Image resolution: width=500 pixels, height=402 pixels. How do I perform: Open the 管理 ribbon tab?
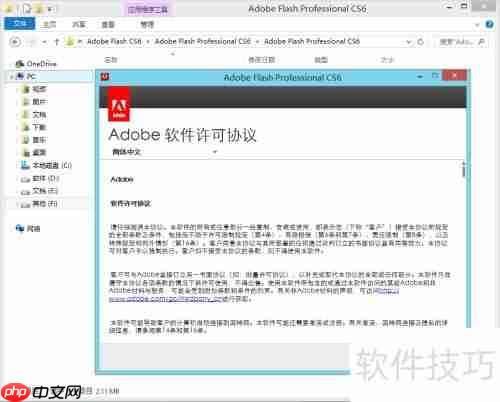pos(147,24)
